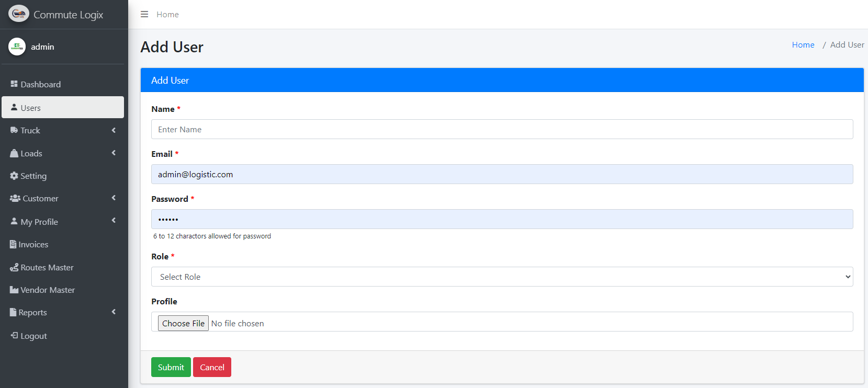The height and width of the screenshot is (388, 868).
Task: Expand the Reports submenu chevron
Action: [x=114, y=312]
